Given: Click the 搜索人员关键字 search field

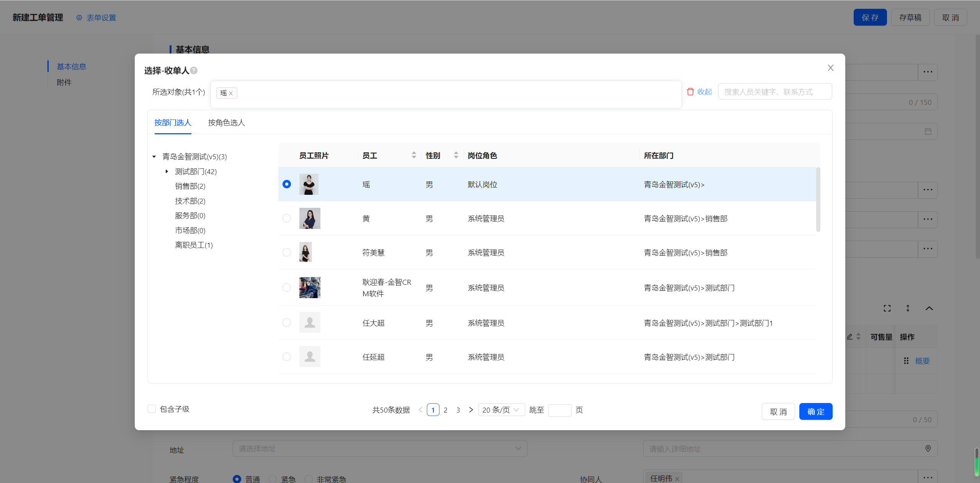Looking at the screenshot, I should (x=774, y=92).
